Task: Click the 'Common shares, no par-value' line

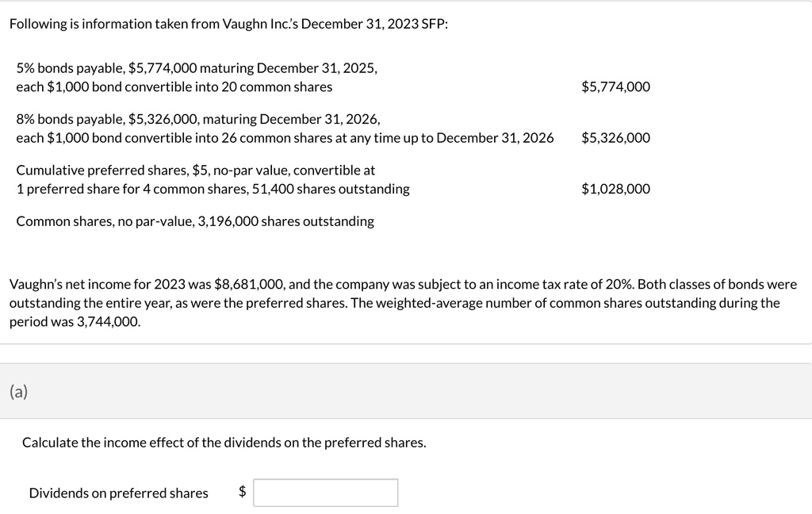Action: pos(195,221)
